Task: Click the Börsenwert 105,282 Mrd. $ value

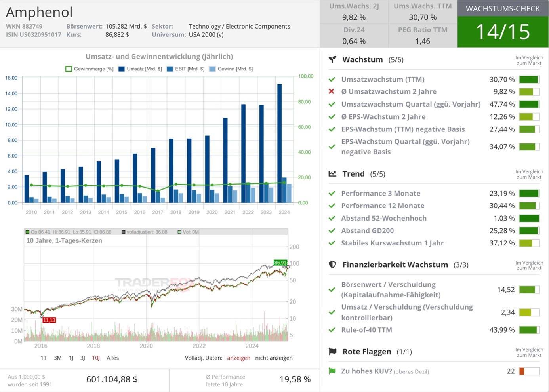Action: (x=126, y=26)
